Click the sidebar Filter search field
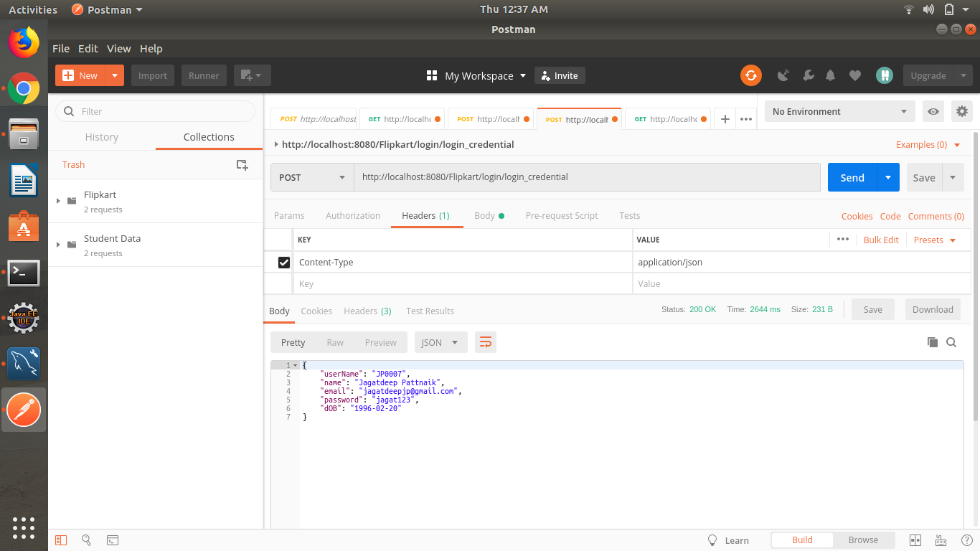The width and height of the screenshot is (980, 551). point(155,111)
